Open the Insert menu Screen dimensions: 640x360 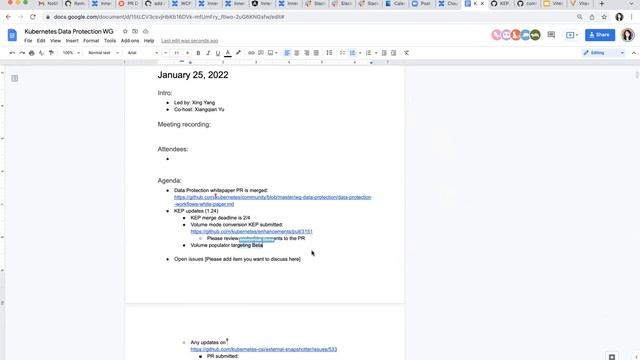pyautogui.click(x=72, y=41)
